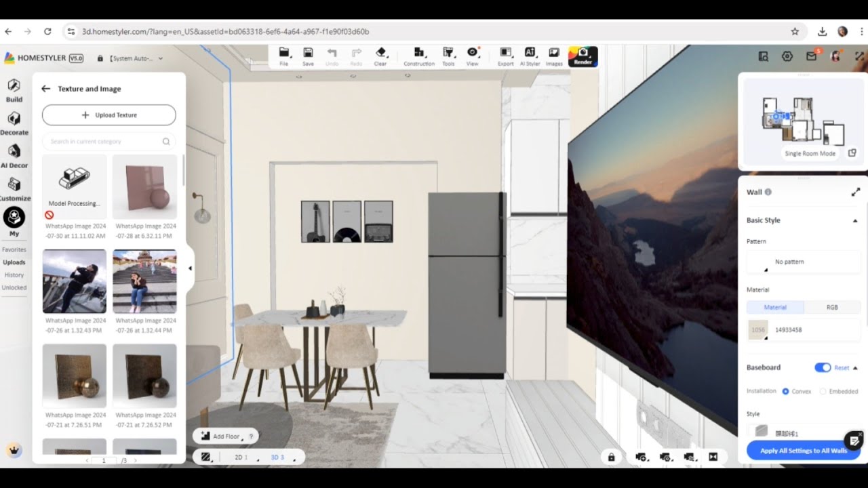The image size is (868, 488).
Task: Open the Customize sidebar section
Action: 14,189
